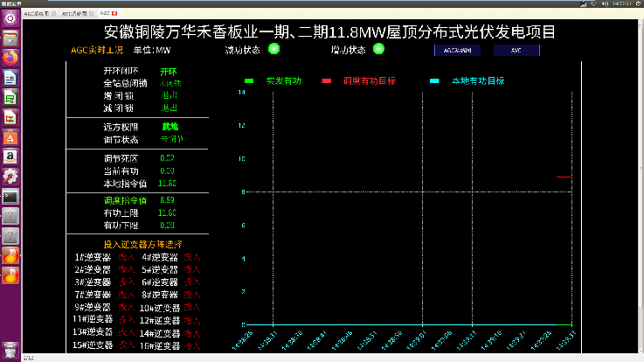Screen dimensions: 644x362
Task: Click the Ubuntu dash home icon
Action: [x=10, y=18]
